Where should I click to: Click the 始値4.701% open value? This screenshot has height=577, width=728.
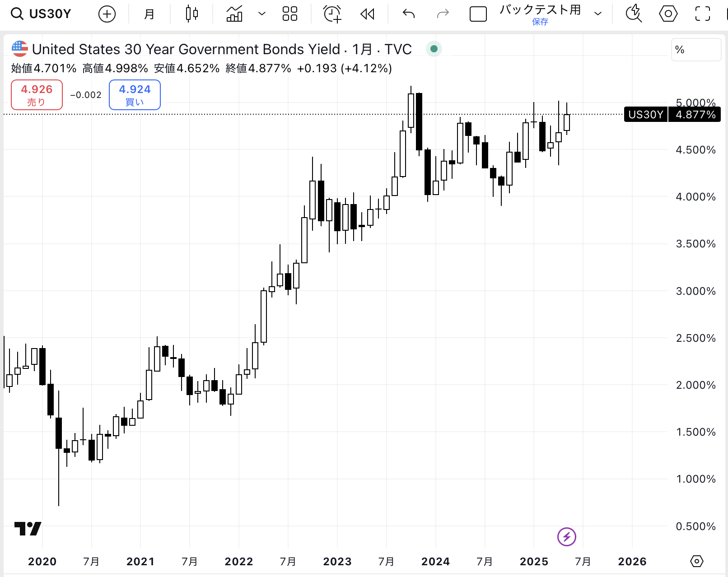pyautogui.click(x=44, y=69)
